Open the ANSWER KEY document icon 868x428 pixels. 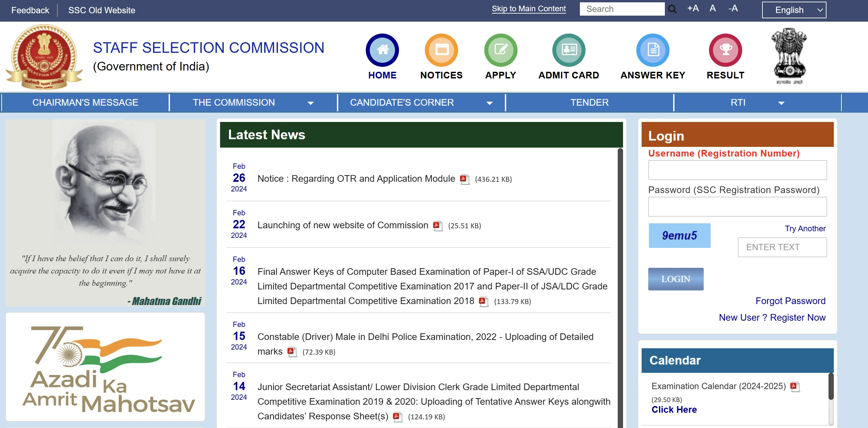click(653, 50)
